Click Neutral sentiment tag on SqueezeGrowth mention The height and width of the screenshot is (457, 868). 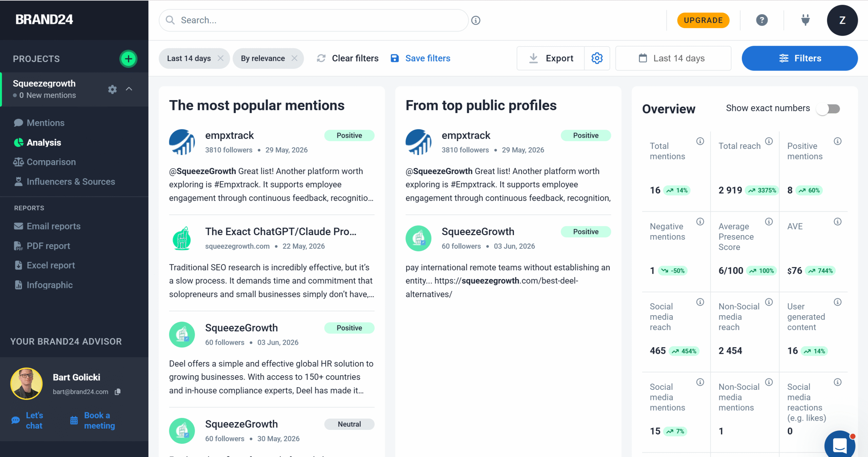349,424
